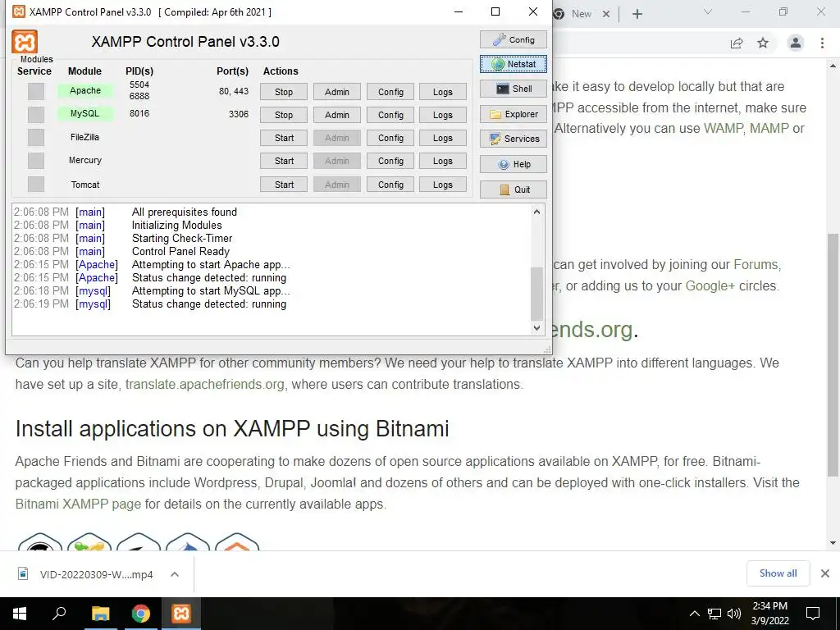Viewport: 840px width, 630px height.
Task: View Mercury Logs
Action: [x=442, y=161]
